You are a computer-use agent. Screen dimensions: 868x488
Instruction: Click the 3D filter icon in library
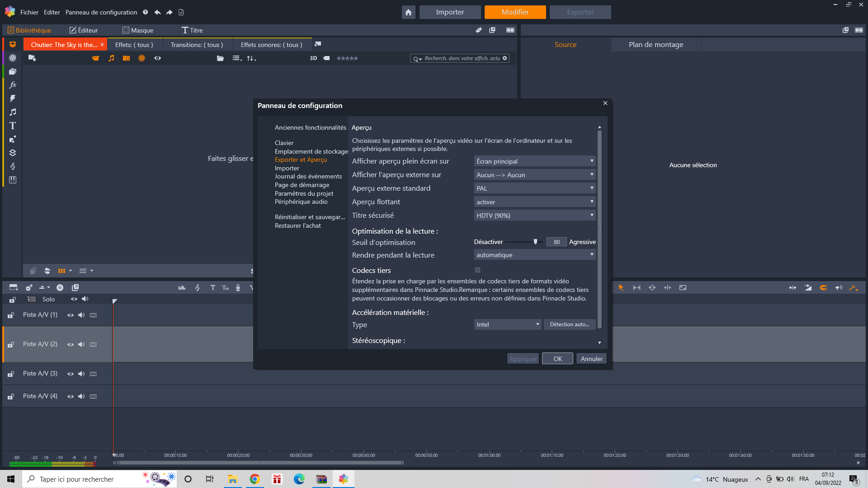click(313, 58)
